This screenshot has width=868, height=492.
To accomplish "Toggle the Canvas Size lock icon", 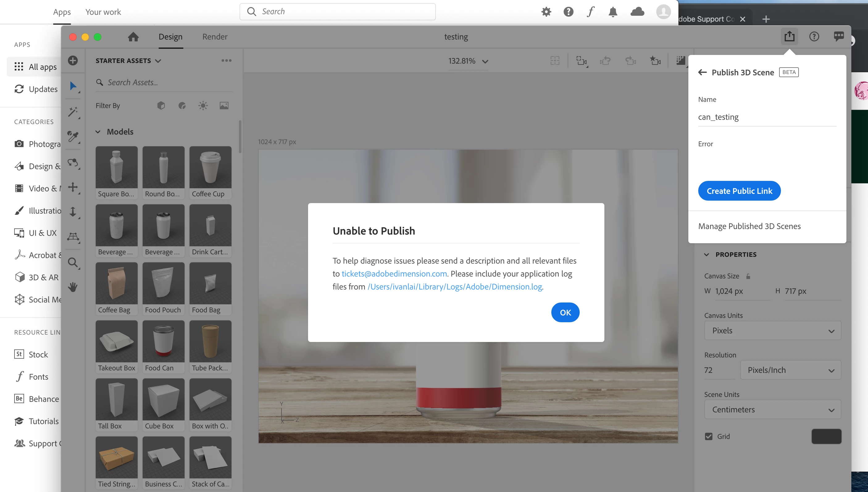I will click(x=748, y=276).
